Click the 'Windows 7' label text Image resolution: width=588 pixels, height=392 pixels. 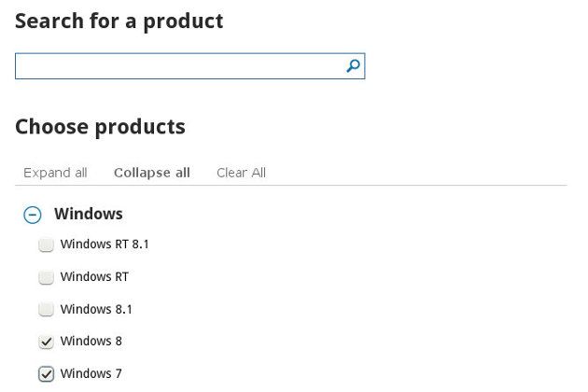click(91, 374)
